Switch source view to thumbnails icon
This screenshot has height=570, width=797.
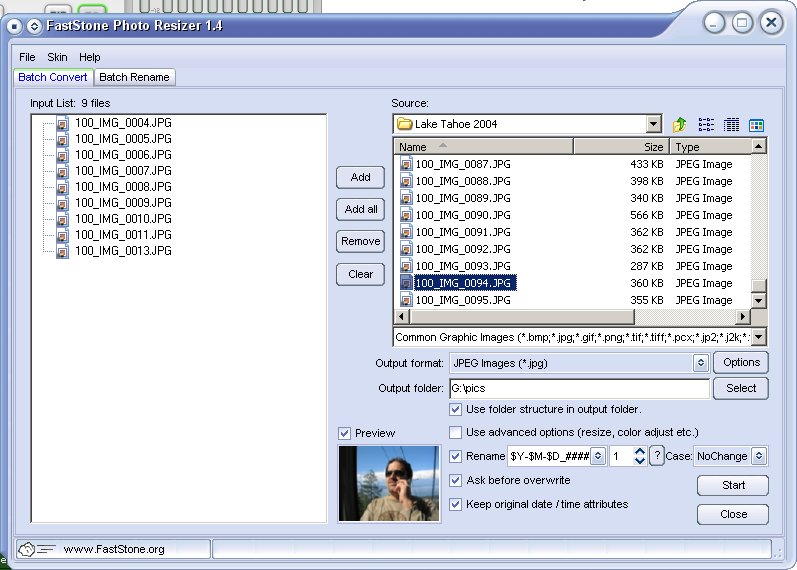[x=756, y=125]
